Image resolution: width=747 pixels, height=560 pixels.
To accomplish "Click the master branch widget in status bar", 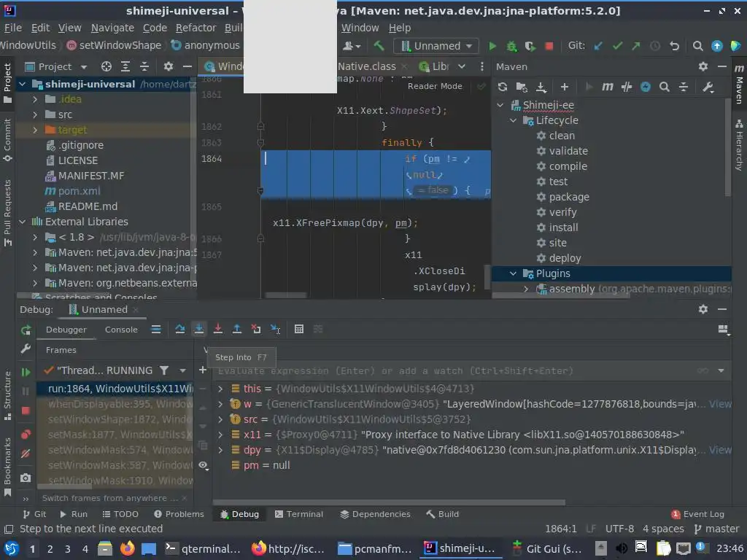I will pyautogui.click(x=716, y=529).
